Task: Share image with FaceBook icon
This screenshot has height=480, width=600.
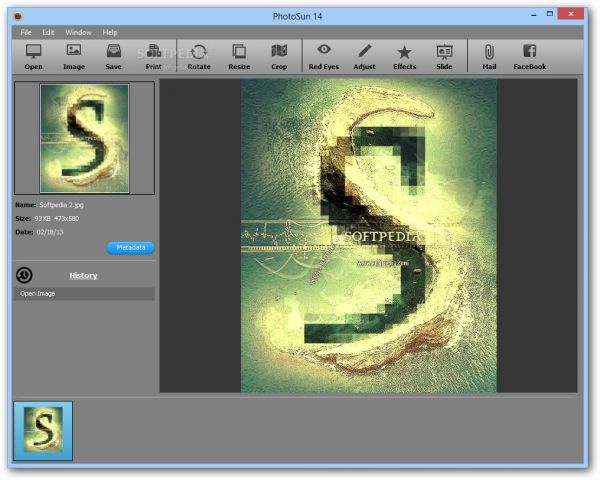Action: [x=530, y=56]
